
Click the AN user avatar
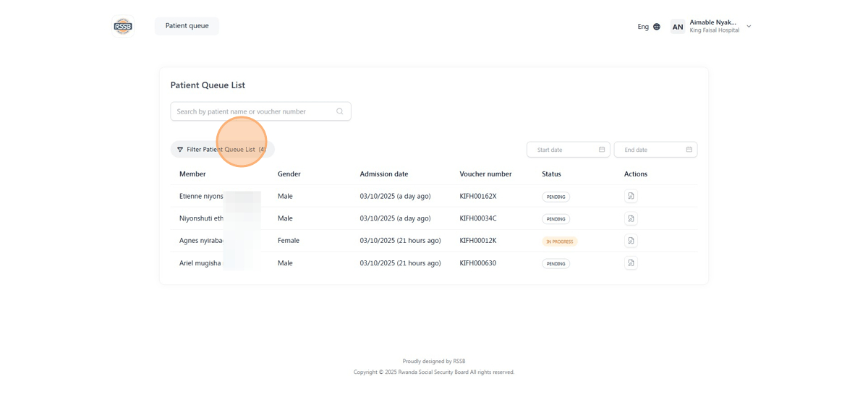(678, 27)
